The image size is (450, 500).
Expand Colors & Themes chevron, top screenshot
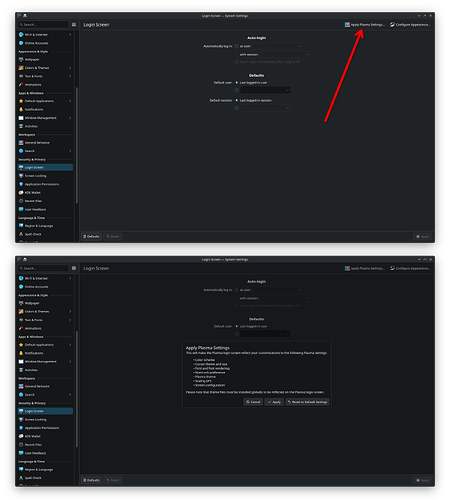click(70, 68)
